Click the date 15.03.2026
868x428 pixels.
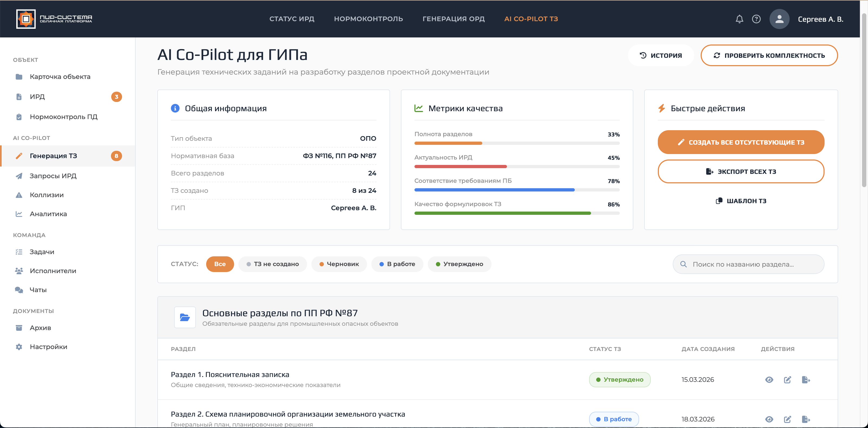coord(697,380)
